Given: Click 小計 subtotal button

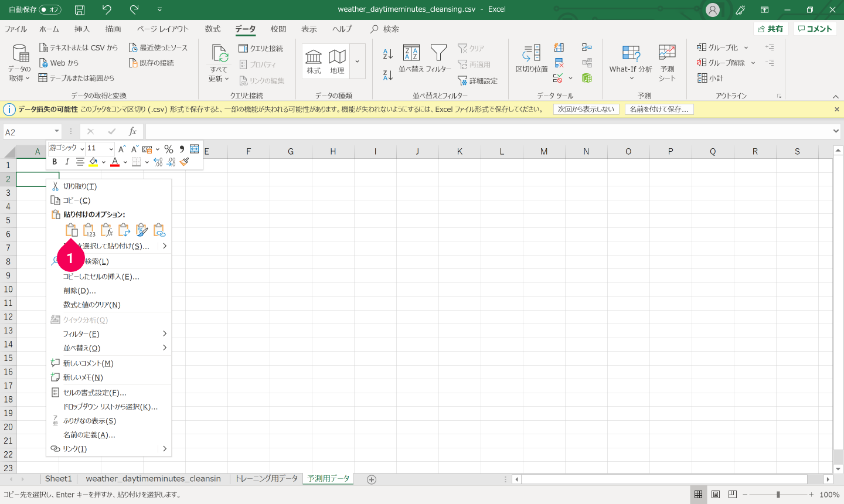Looking at the screenshot, I should pos(710,78).
